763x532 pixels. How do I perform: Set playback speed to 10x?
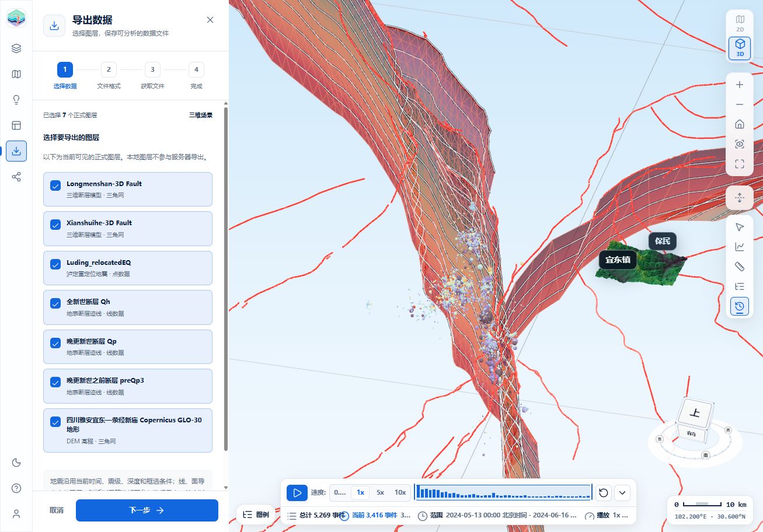400,493
